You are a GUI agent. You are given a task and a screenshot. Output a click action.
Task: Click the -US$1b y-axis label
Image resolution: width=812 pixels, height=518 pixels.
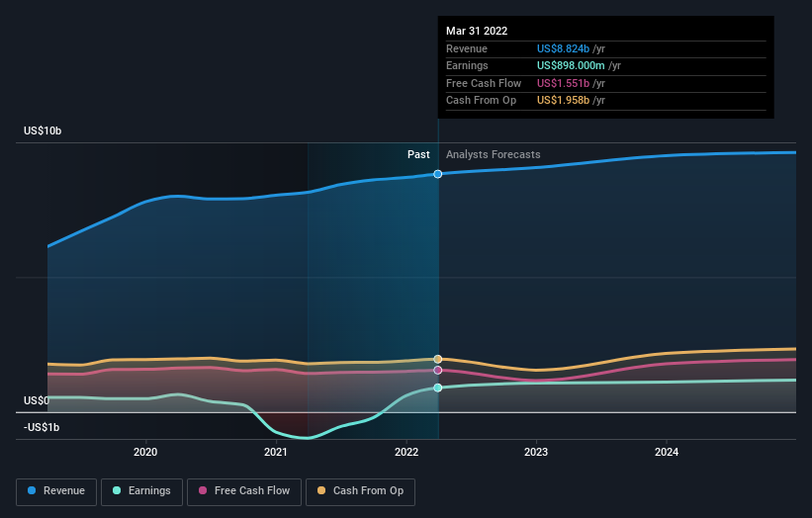[x=42, y=427]
